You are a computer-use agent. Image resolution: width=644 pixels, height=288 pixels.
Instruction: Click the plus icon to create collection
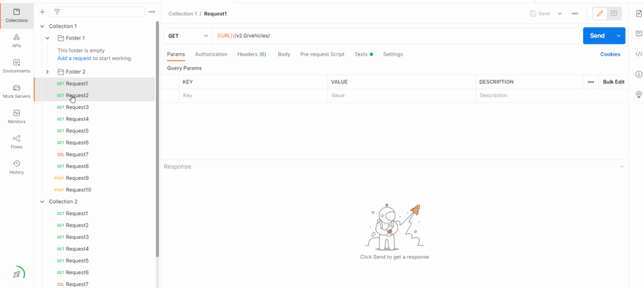pos(42,12)
